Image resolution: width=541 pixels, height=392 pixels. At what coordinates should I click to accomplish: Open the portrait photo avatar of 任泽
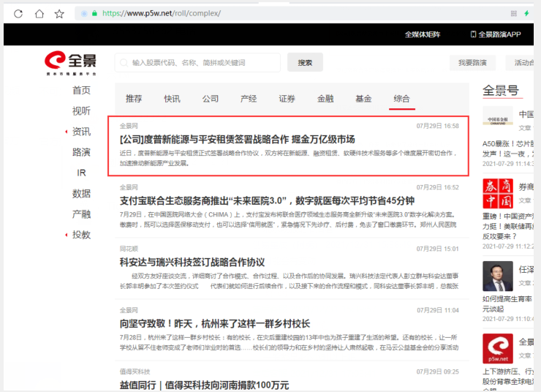(498, 276)
